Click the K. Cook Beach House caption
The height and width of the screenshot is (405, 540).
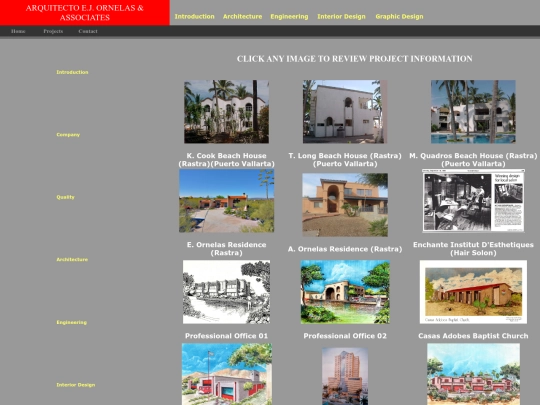[x=227, y=160]
